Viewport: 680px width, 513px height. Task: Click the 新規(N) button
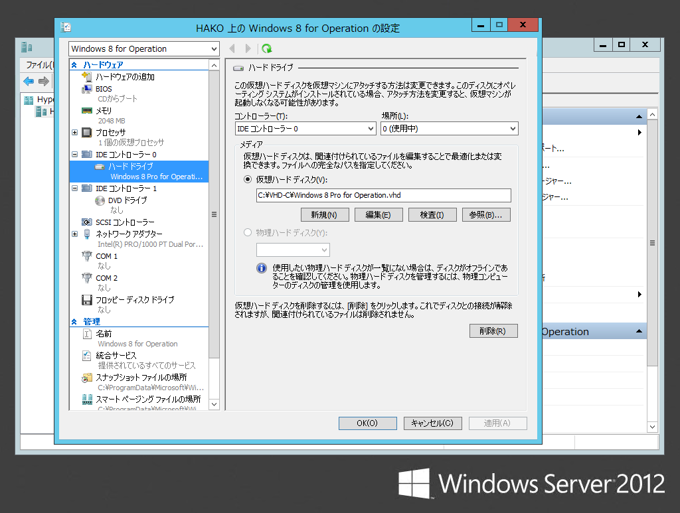coord(325,215)
